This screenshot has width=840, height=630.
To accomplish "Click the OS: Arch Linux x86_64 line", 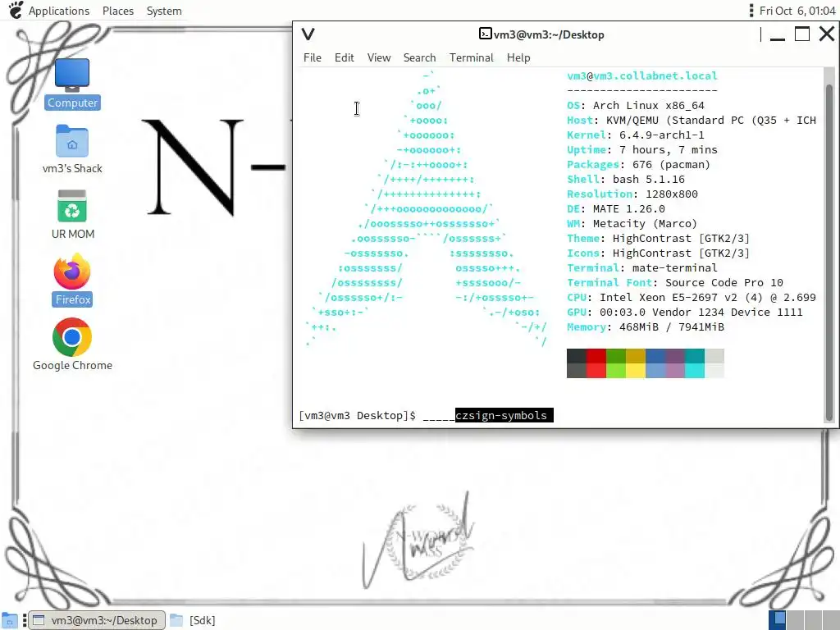I will [x=636, y=106].
